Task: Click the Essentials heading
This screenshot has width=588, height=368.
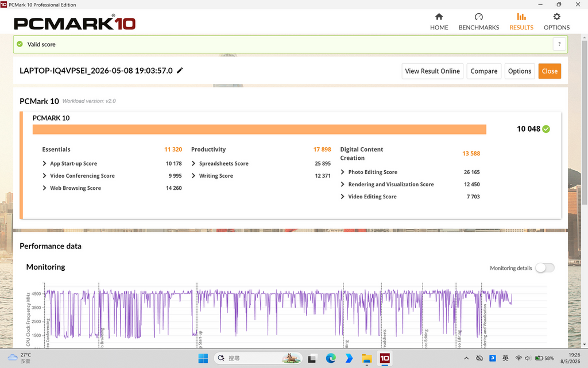Action: tap(56, 149)
